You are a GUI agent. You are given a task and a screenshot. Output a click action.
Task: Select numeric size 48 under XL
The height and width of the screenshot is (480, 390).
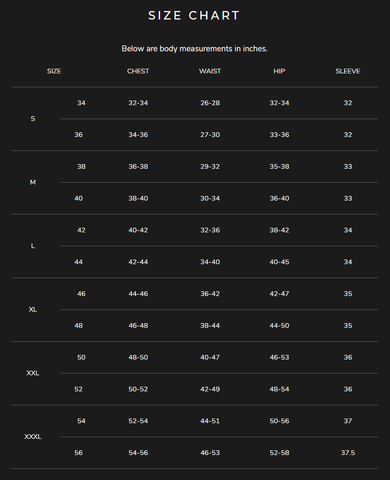pyautogui.click(x=78, y=326)
